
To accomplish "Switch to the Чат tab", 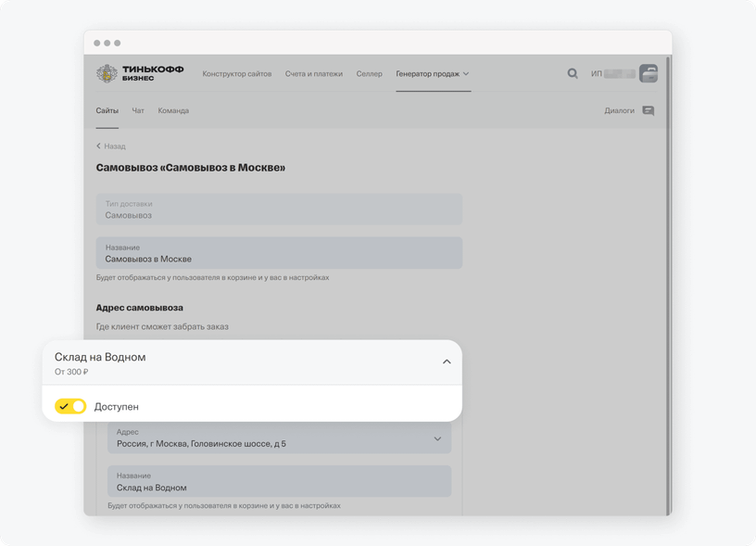I will pyautogui.click(x=138, y=110).
